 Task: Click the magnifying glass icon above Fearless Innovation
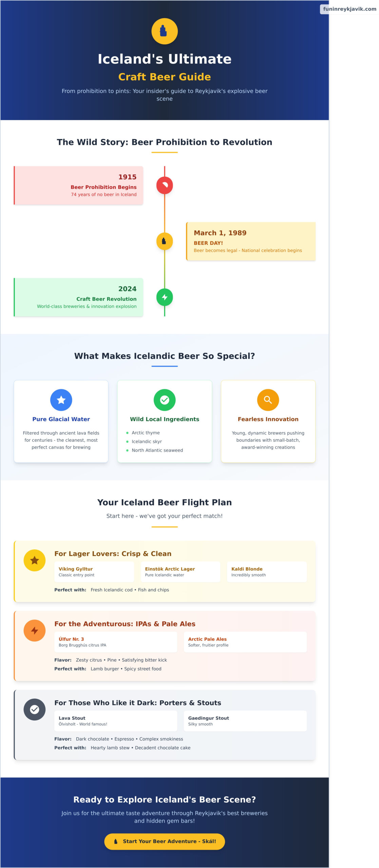268,400
